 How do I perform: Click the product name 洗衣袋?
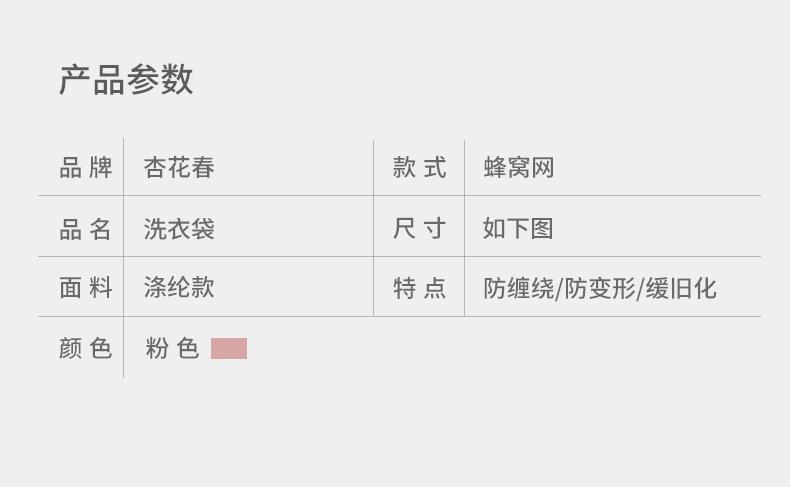coord(179,229)
